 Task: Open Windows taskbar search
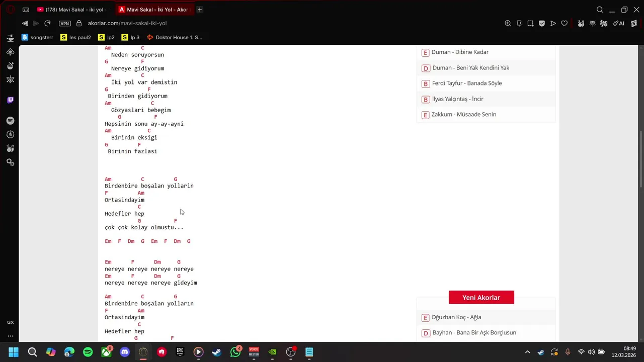[32, 352]
